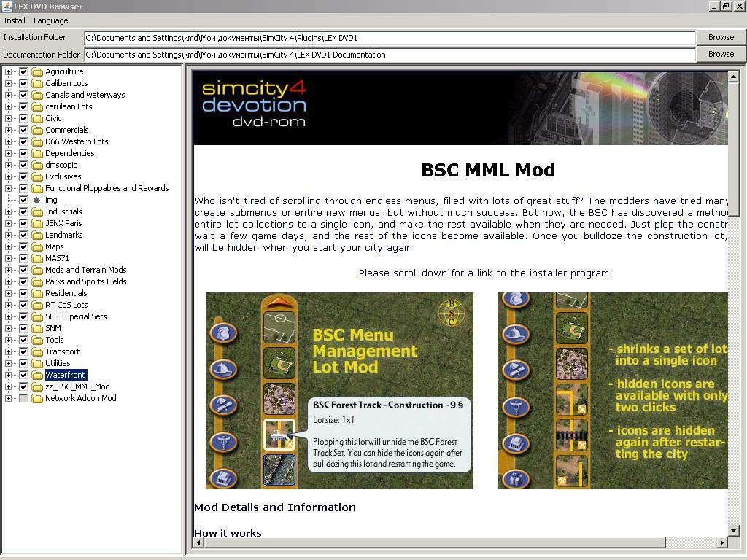Click the Network Addon Mod folder icon

point(36,398)
